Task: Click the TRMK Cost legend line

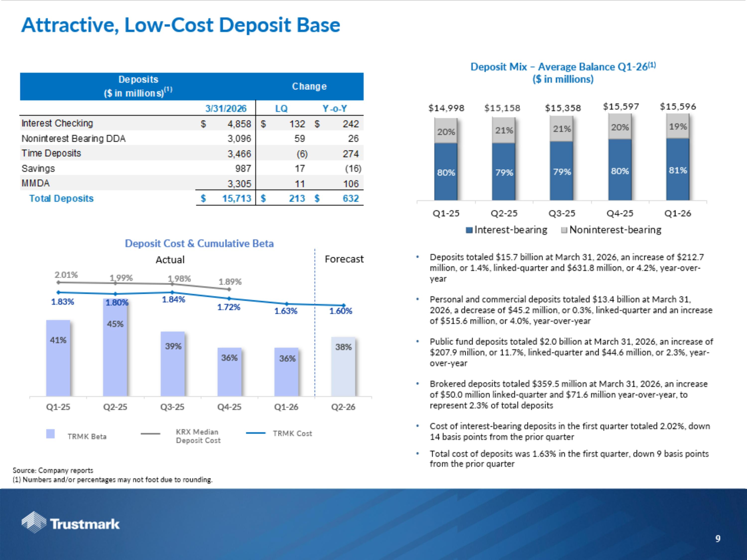Action: point(256,433)
